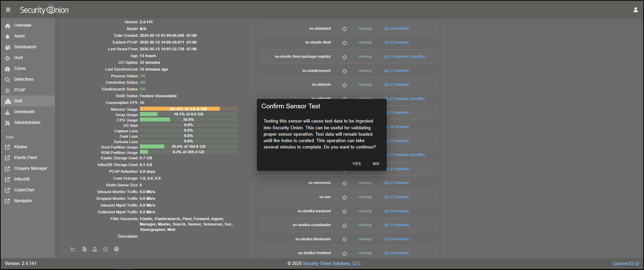Click the hunt icon beside so-strelka-backend
This screenshot has height=270, width=644.
[344, 212]
